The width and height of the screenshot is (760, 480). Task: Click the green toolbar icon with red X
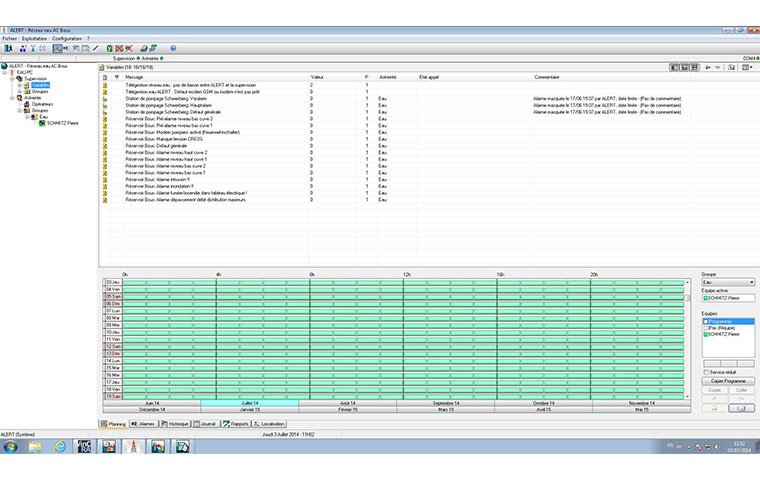point(119,48)
